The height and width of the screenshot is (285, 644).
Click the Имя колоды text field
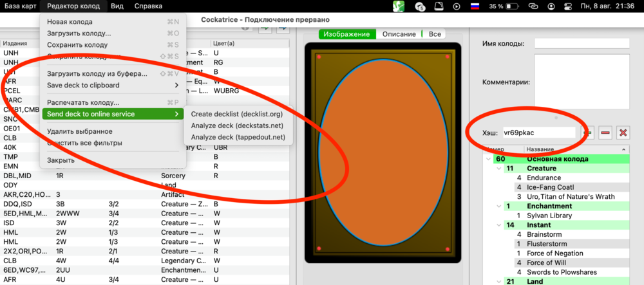[x=582, y=43]
